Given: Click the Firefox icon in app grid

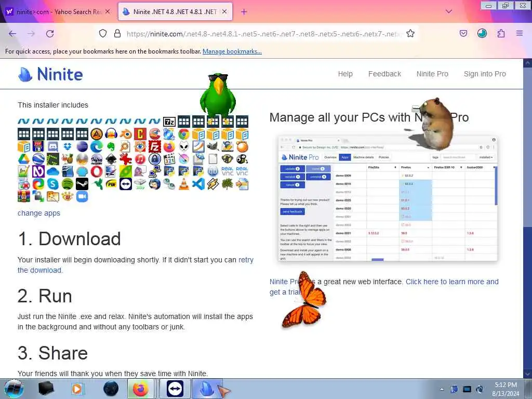Looking at the screenshot, I should point(169,147).
